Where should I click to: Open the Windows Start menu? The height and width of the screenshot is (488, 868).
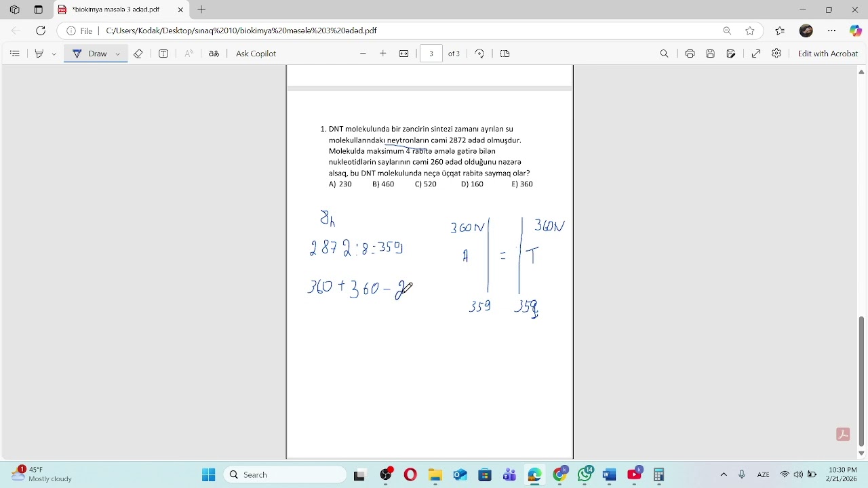click(x=209, y=475)
